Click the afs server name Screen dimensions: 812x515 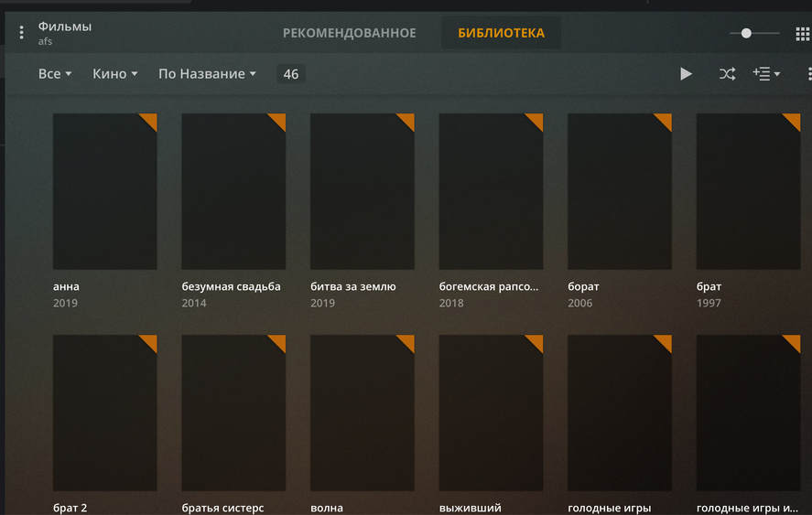pos(45,41)
